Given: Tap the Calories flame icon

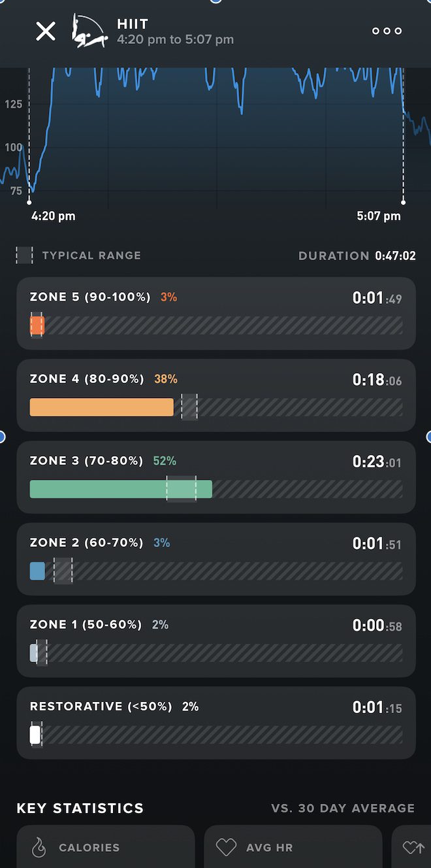Looking at the screenshot, I should coord(39,848).
